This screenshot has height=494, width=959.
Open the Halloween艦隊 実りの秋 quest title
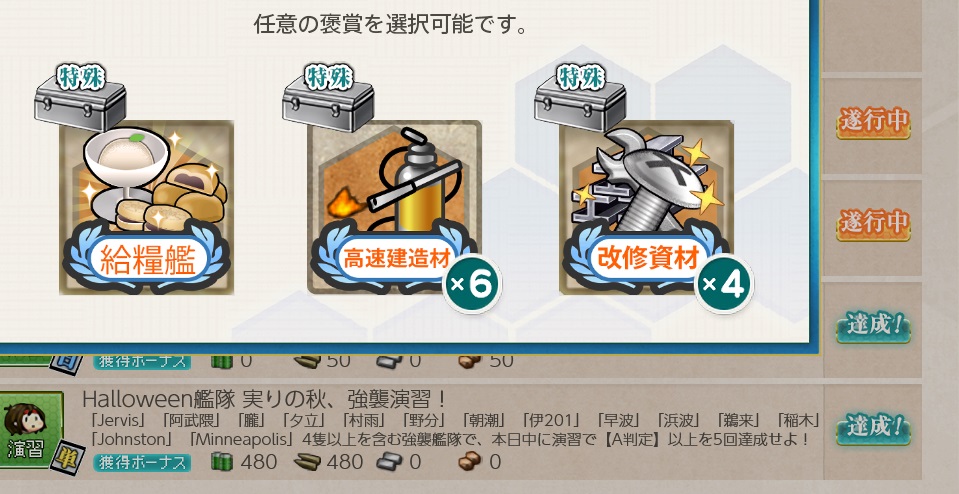pyautogui.click(x=265, y=399)
